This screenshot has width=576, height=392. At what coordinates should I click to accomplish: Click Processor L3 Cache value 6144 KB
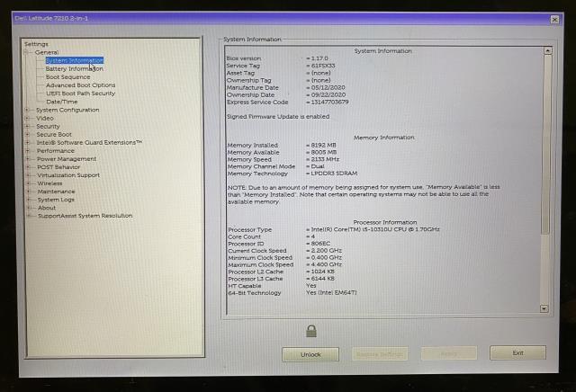[322, 279]
